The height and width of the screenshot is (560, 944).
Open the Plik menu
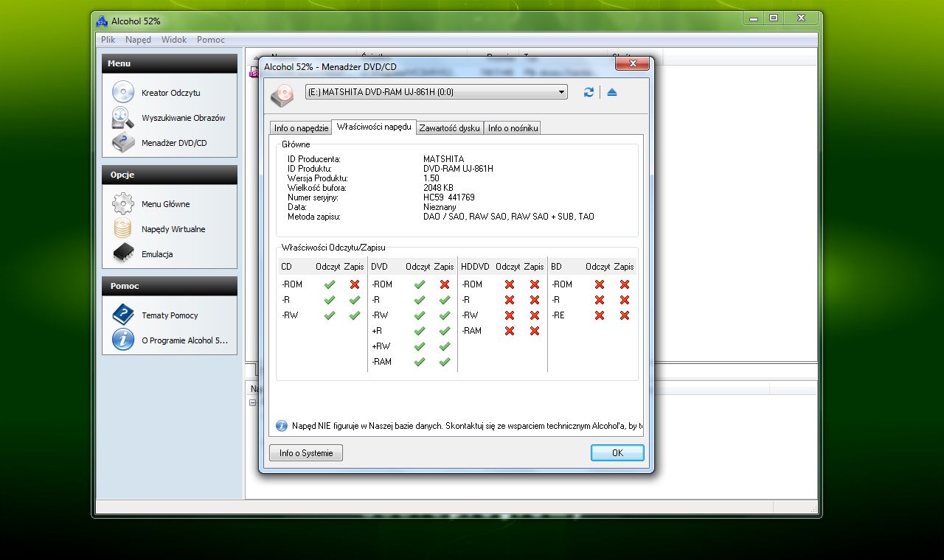tap(108, 40)
